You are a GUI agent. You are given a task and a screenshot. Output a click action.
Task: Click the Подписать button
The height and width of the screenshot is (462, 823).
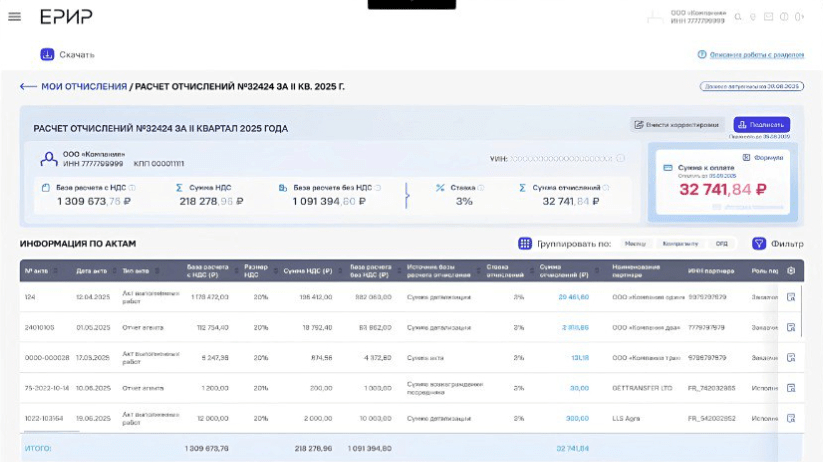761,125
